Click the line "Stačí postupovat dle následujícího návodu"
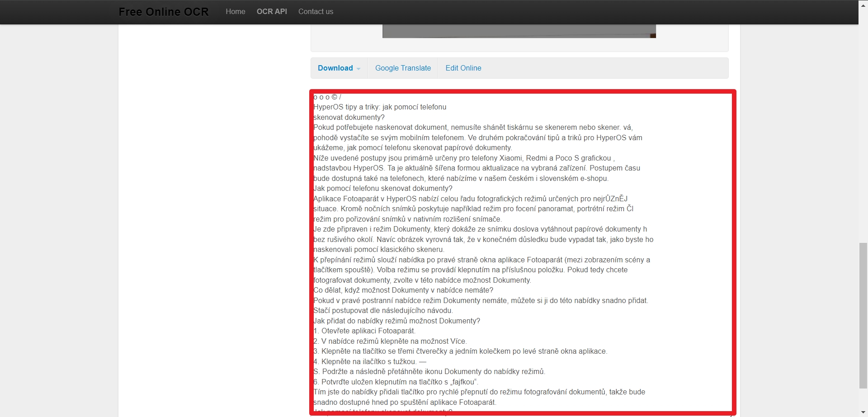Viewport: 868px width, 417px height. pos(383,311)
